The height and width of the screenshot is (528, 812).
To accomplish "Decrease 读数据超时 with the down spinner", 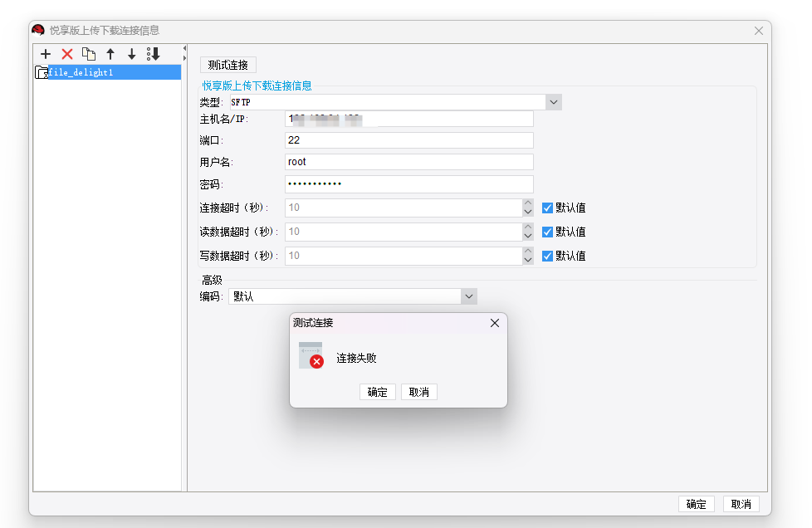I will 528,236.
